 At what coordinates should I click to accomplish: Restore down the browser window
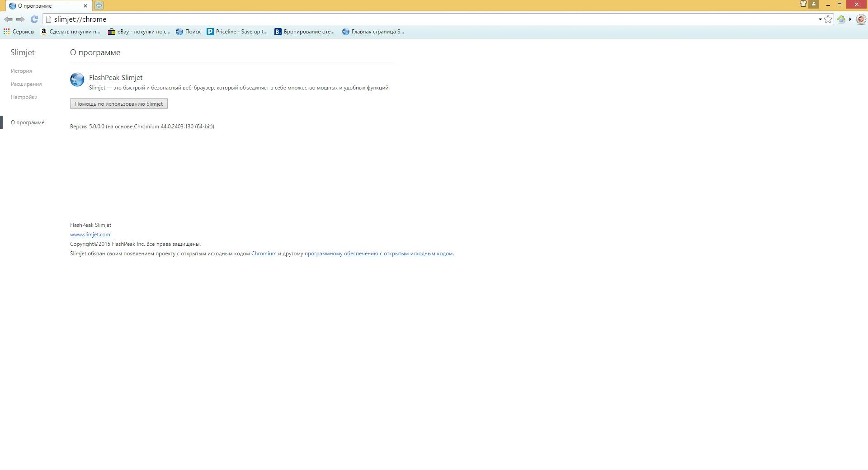[x=840, y=5]
